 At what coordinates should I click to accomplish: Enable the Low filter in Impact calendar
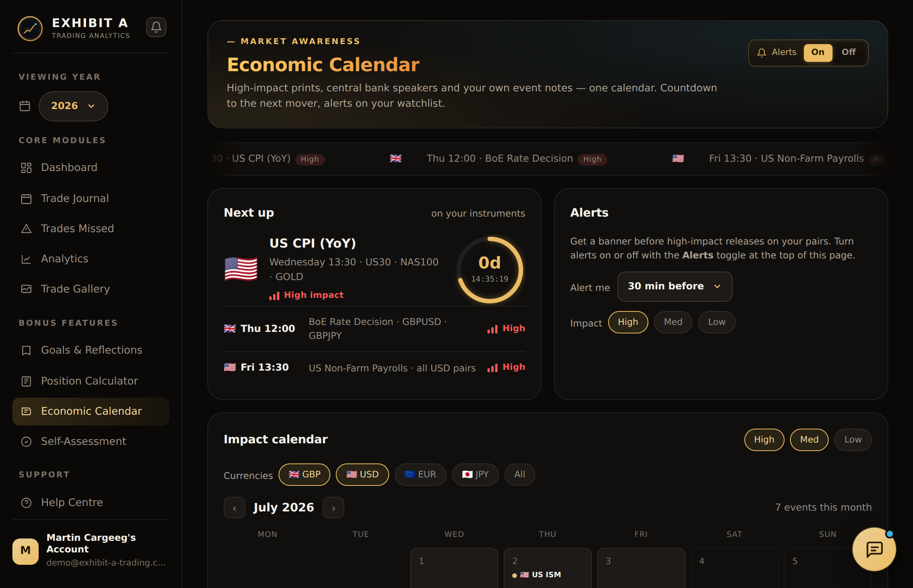point(853,440)
